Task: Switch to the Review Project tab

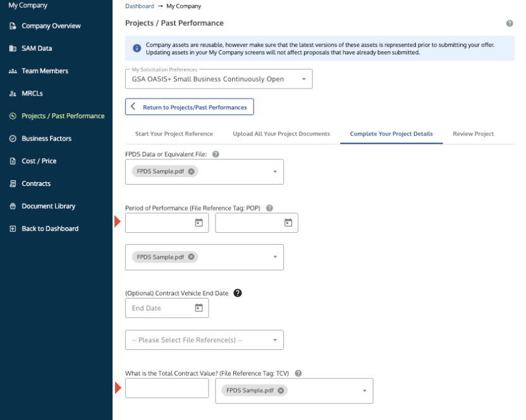Action: (x=473, y=134)
